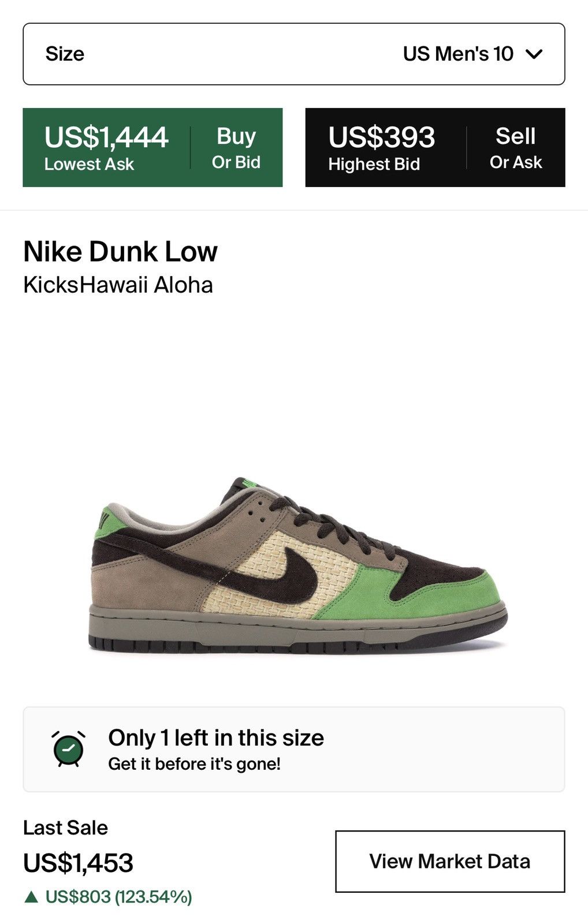Click the "Size" label text

coord(65,54)
